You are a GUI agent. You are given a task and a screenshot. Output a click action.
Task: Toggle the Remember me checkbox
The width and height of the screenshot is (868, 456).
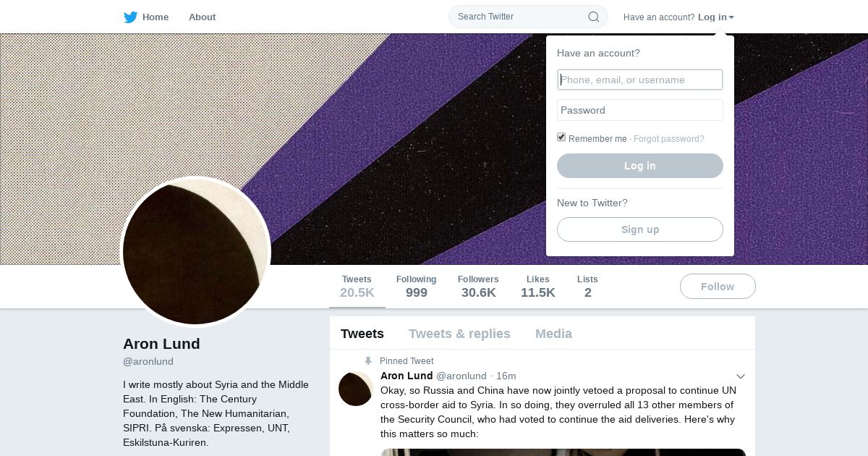tap(561, 138)
